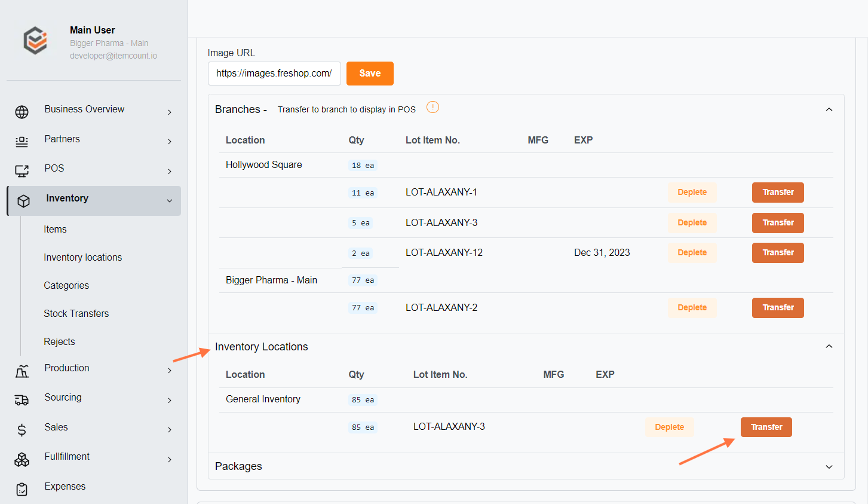Collapse the Inventory Locations section
The height and width of the screenshot is (504, 868).
[x=829, y=346]
